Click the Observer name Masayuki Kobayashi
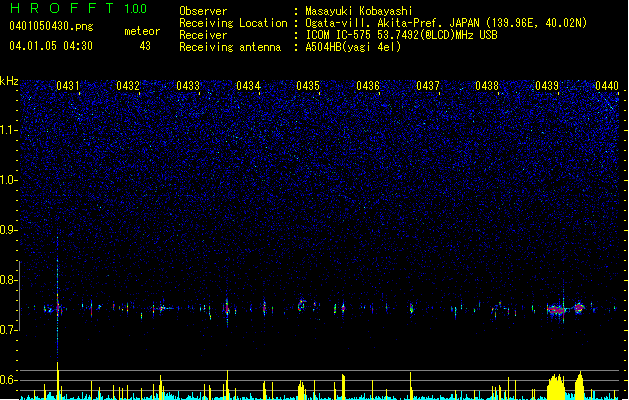This screenshot has width=629, height=400. tap(359, 11)
